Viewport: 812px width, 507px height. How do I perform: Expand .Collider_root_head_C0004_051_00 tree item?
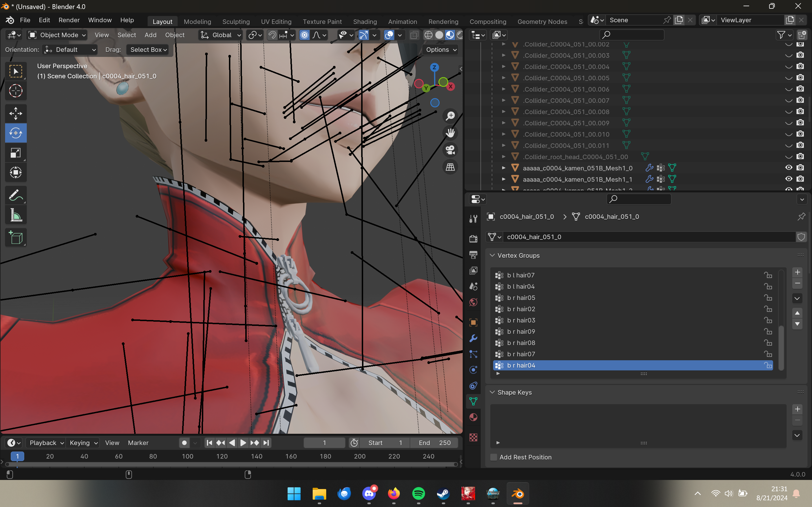(503, 157)
